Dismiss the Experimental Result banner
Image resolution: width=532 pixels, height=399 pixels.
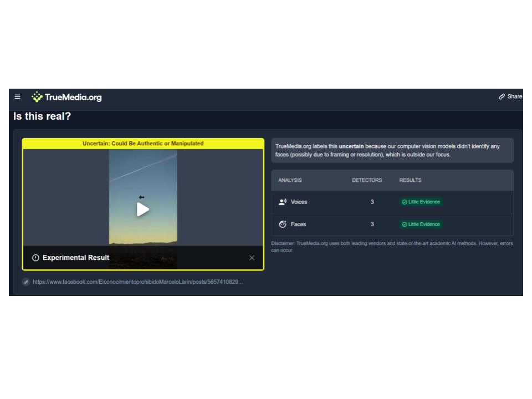(252, 258)
